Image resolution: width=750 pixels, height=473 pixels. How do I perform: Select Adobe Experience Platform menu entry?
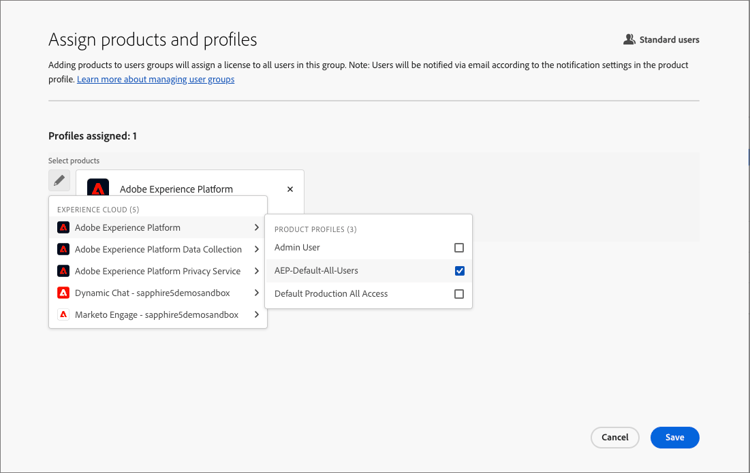click(127, 228)
